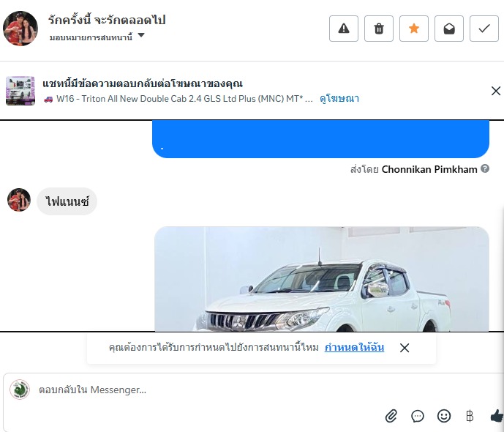
Task: Click the ดูโฆษณา link
Action: click(x=339, y=98)
